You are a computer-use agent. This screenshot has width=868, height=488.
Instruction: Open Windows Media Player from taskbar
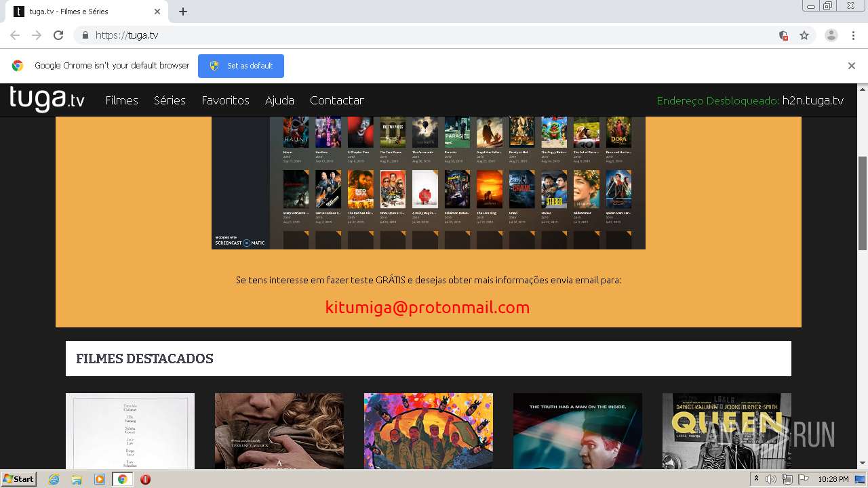click(x=99, y=479)
